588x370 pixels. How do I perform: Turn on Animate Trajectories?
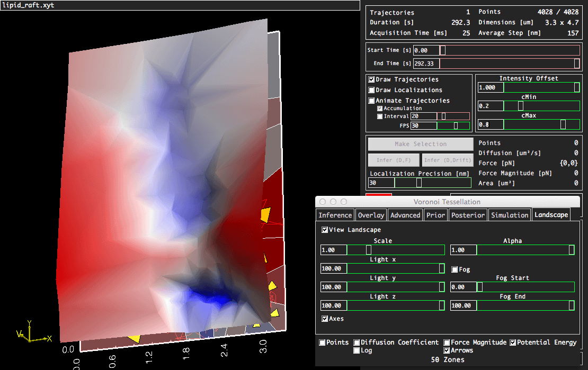[372, 101]
